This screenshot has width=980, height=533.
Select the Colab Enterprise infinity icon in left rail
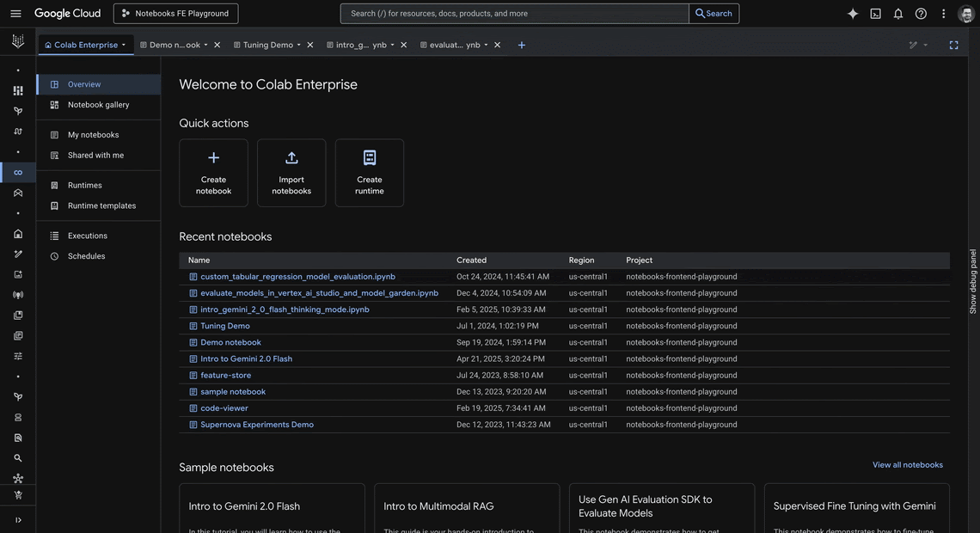(18, 173)
